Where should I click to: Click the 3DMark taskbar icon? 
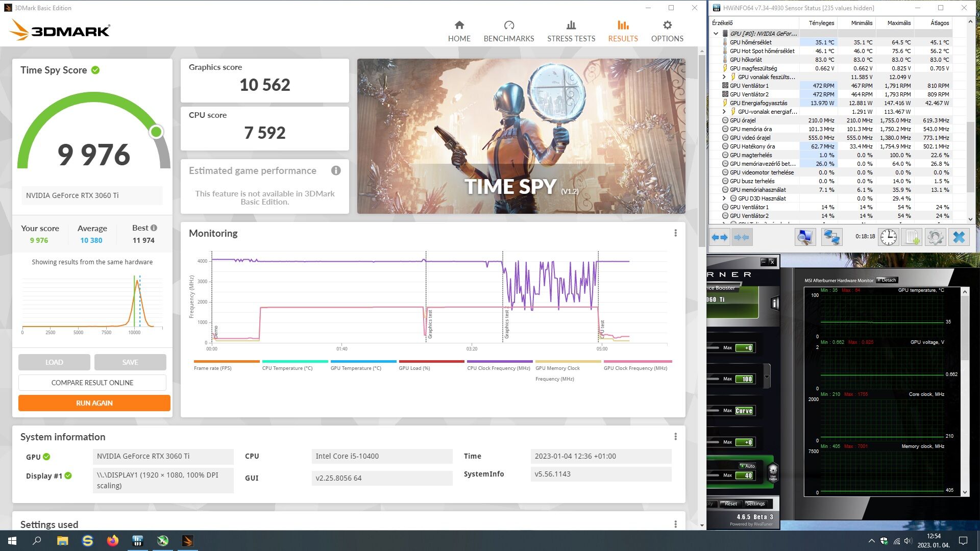point(187,541)
